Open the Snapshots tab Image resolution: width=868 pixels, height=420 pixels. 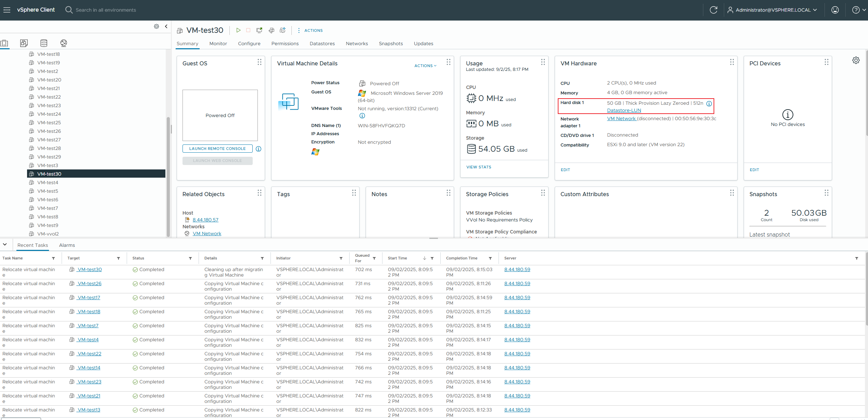(x=391, y=43)
